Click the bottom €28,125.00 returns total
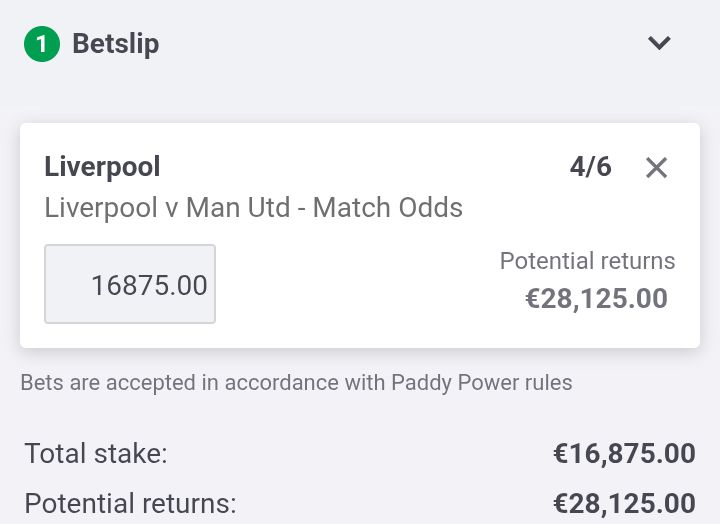The height and width of the screenshot is (524, 720). pos(624,503)
